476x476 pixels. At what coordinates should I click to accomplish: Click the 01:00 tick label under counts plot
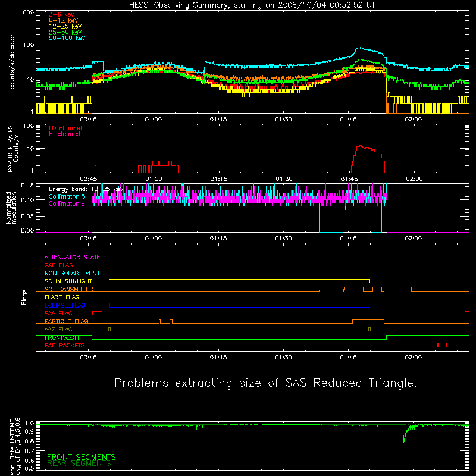(x=154, y=120)
